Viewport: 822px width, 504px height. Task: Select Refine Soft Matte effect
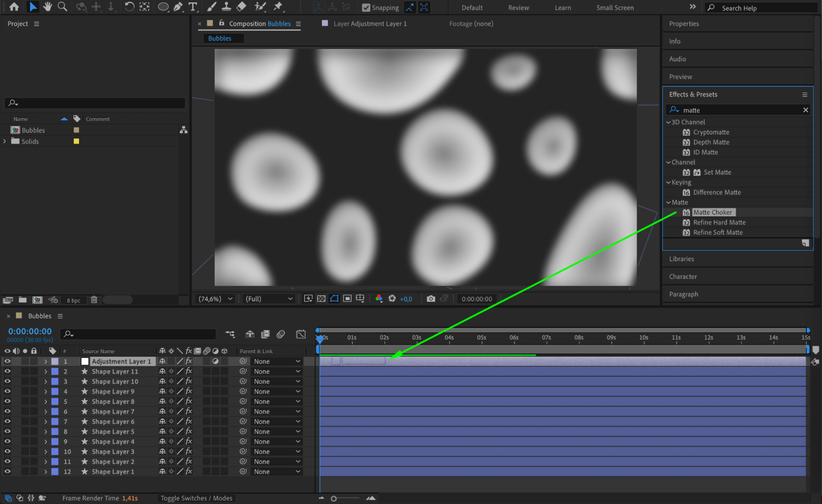[x=718, y=232]
